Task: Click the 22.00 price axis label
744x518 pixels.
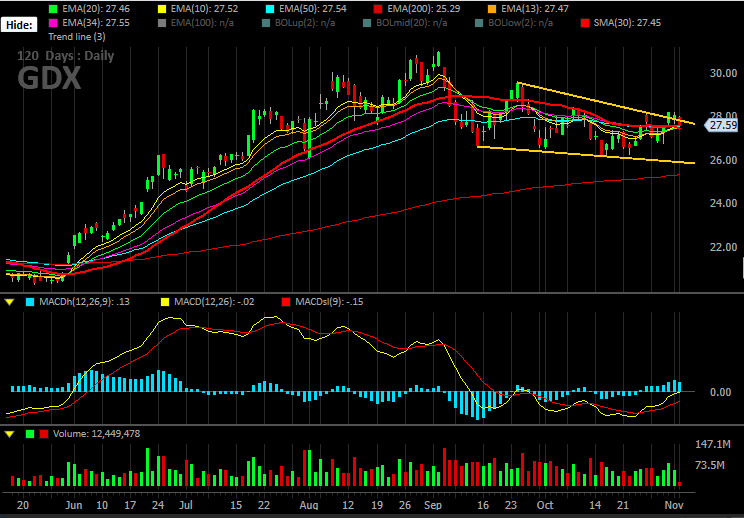Action: click(724, 247)
